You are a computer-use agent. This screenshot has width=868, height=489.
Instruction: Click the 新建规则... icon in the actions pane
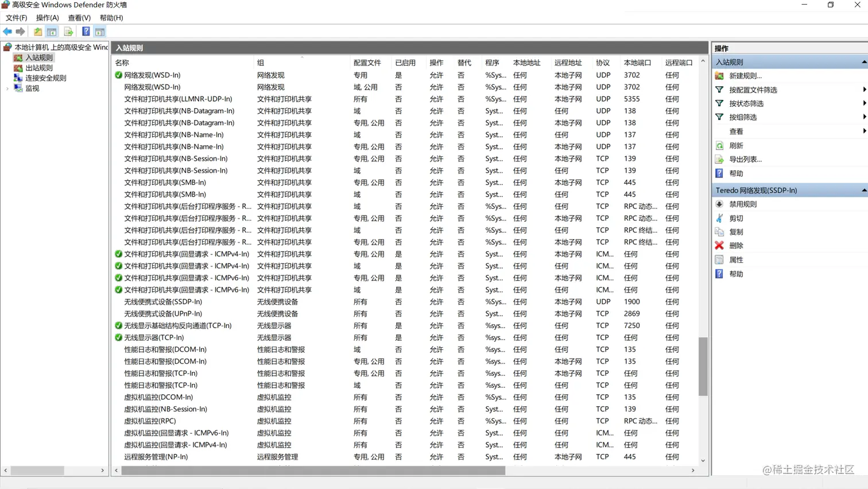pos(719,76)
